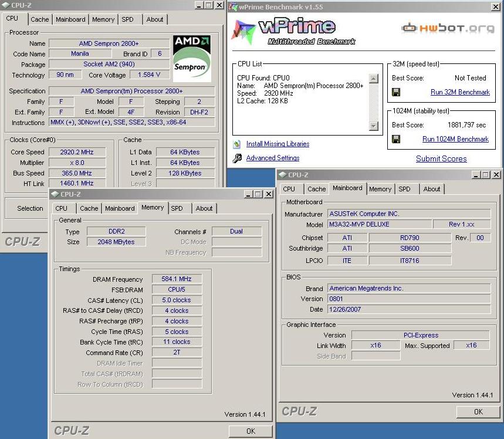Open Memory tab in top-left CPU-Z window
The image size is (504, 439).
[x=103, y=19]
